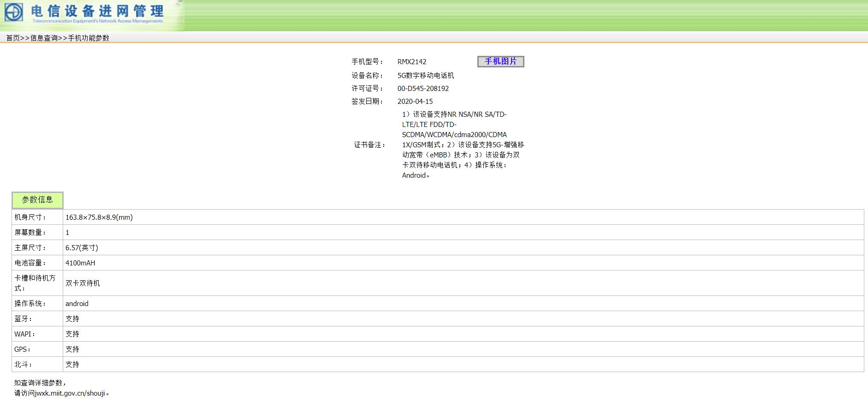Click the 蓝牙 row label
The image size is (868, 403).
point(23,319)
